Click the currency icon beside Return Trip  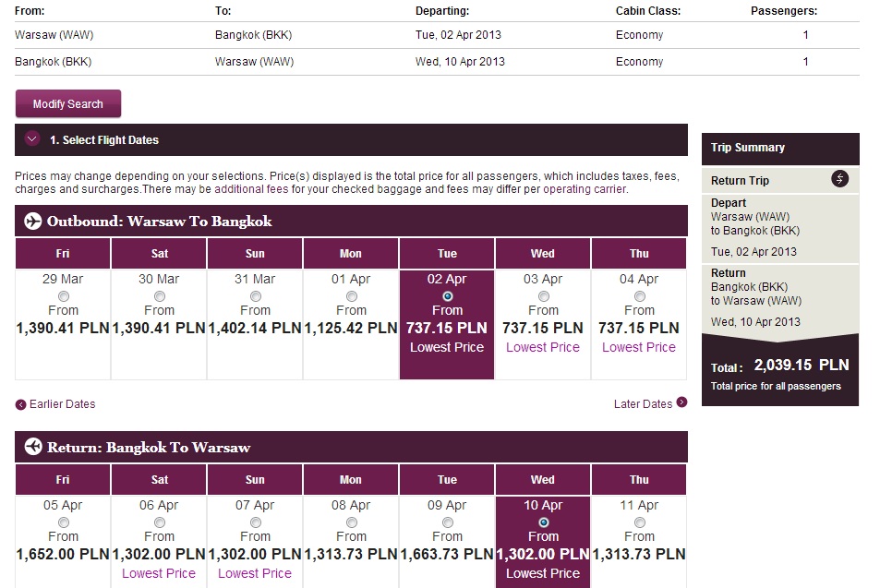[x=839, y=179]
